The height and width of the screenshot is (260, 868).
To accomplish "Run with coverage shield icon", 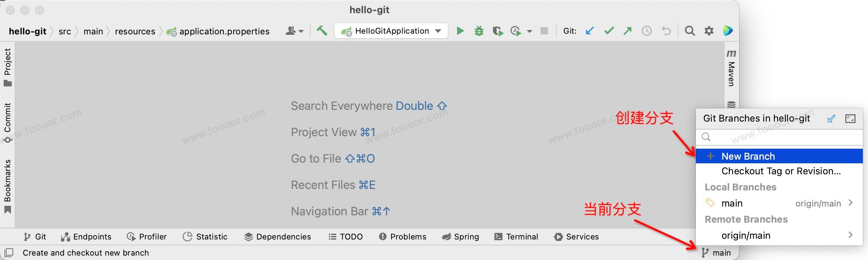I will [x=497, y=31].
